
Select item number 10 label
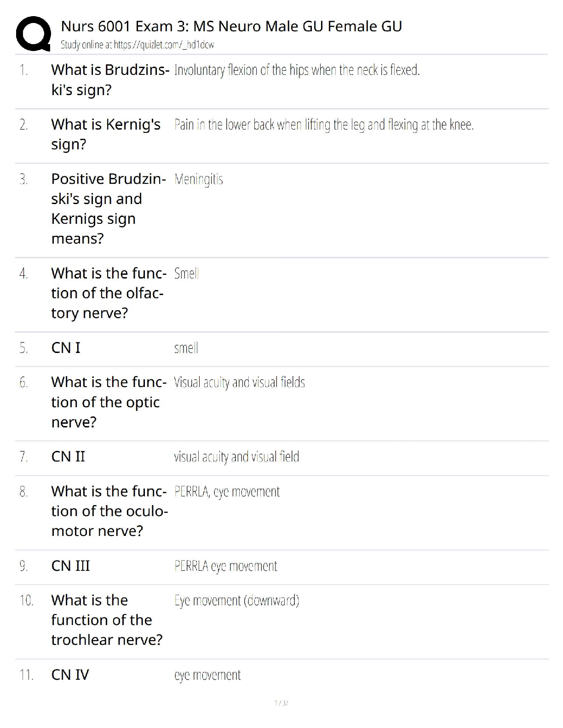26,600
